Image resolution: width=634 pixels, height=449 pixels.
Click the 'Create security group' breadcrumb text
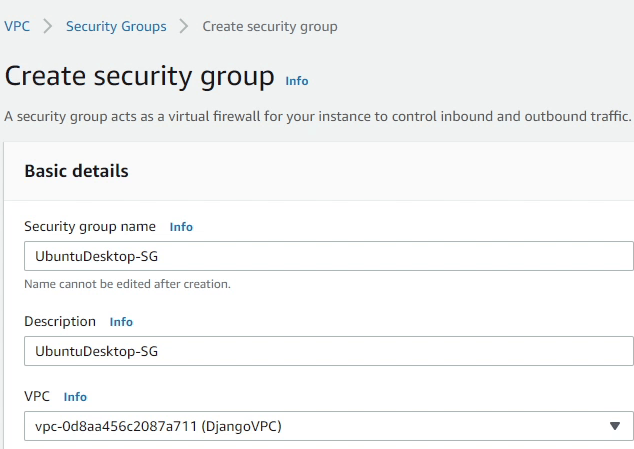pyautogui.click(x=270, y=26)
